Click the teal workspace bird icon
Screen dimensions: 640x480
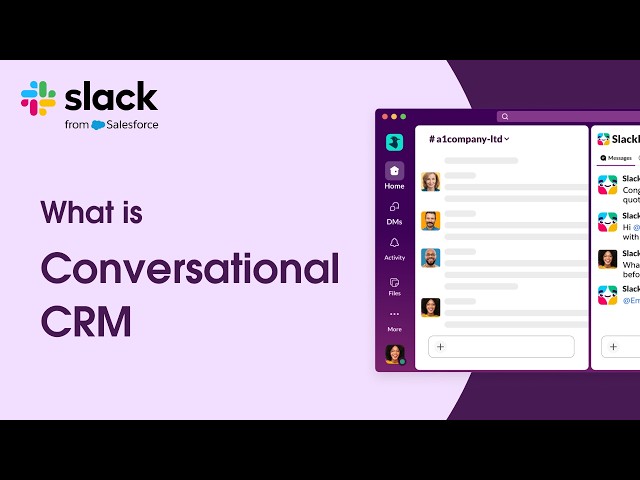pos(394,142)
